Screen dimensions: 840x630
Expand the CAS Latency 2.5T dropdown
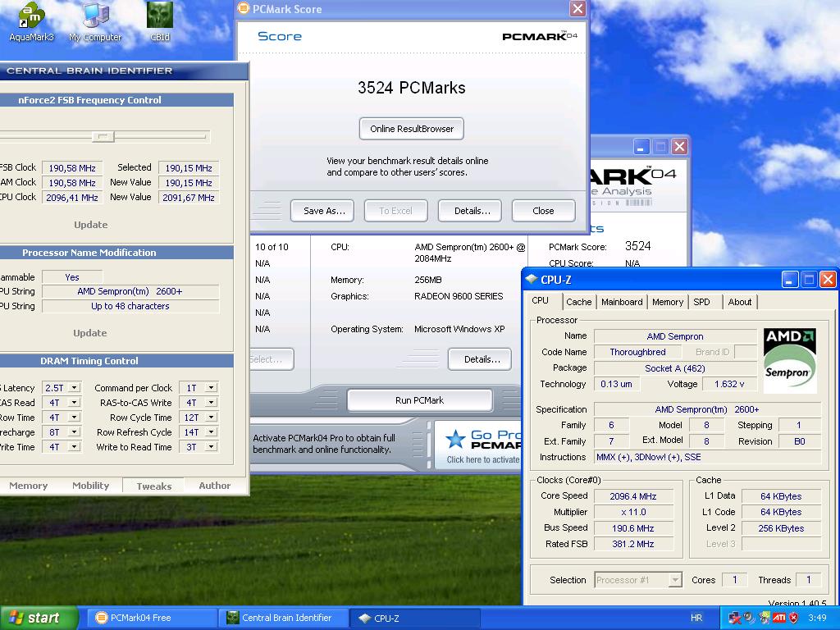[x=75, y=387]
